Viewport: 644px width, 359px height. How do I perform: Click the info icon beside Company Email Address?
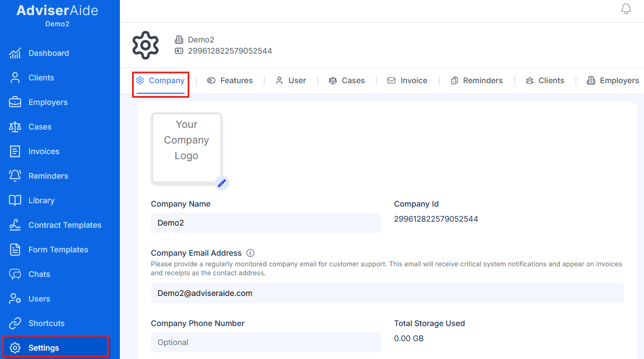pyautogui.click(x=250, y=253)
